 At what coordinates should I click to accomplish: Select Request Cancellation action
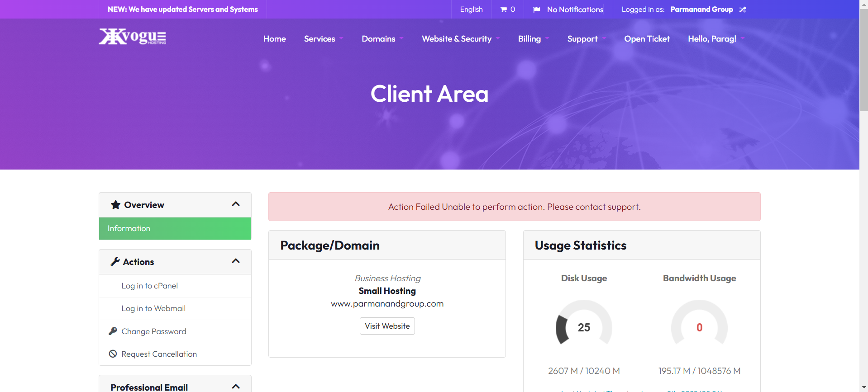click(x=175, y=354)
